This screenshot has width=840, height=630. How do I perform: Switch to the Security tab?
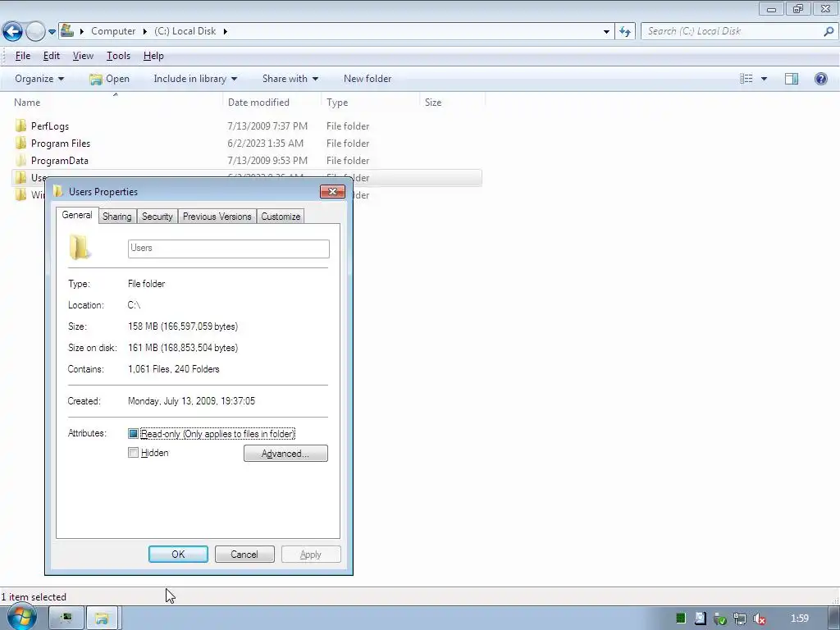157,217
